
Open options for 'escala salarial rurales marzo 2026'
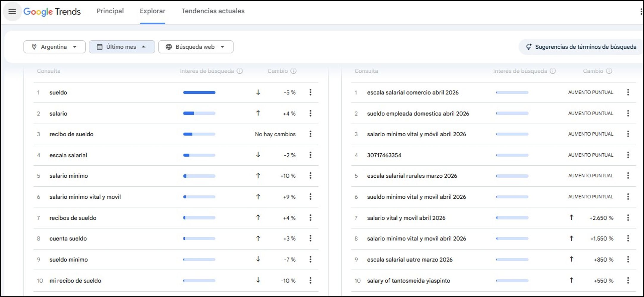628,176
